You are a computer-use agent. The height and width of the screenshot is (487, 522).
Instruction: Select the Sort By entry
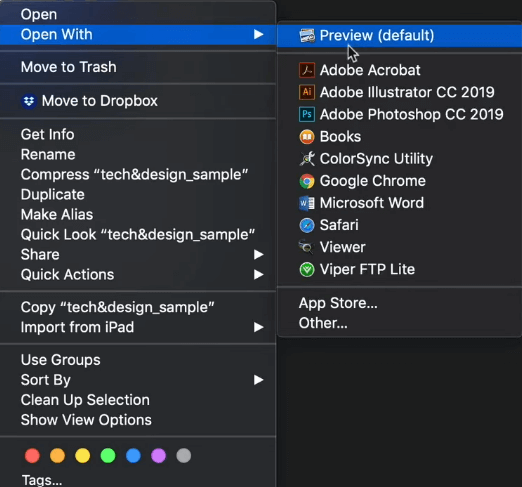pos(138,380)
